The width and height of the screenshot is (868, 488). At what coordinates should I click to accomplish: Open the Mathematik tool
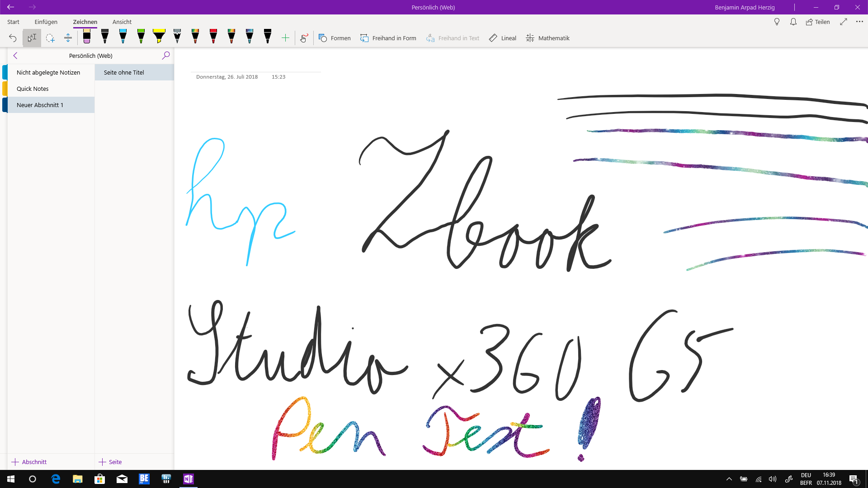coord(547,38)
